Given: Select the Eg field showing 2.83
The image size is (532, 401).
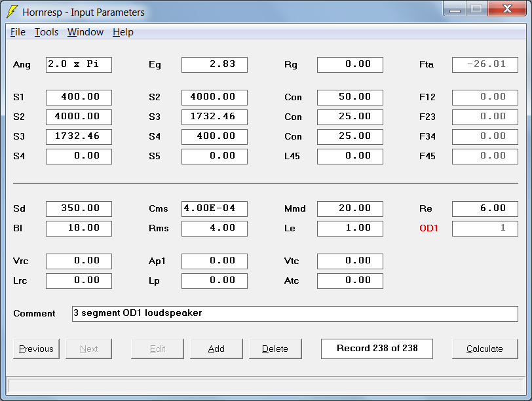Looking at the screenshot, I should point(214,65).
